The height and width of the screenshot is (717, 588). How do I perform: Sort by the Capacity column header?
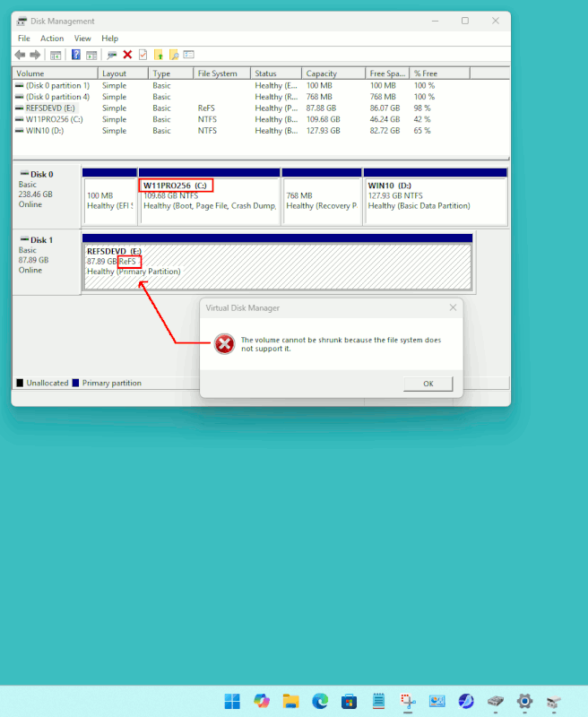tap(333, 73)
